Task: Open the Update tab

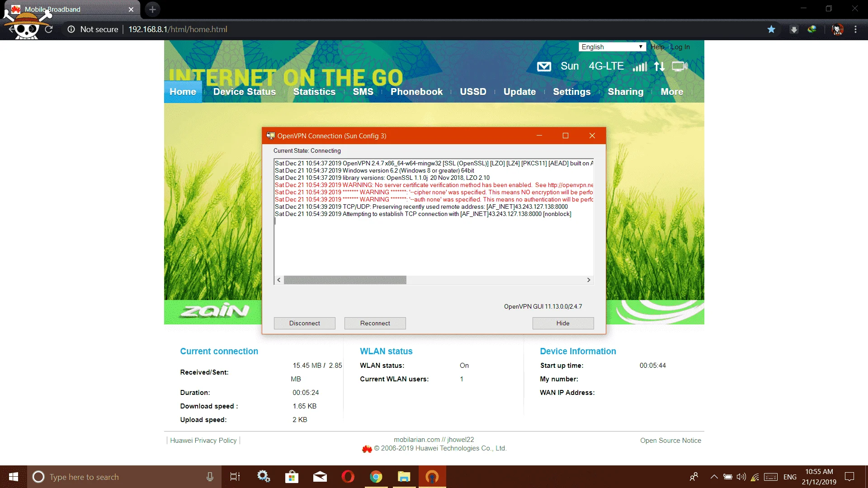Action: 520,92
